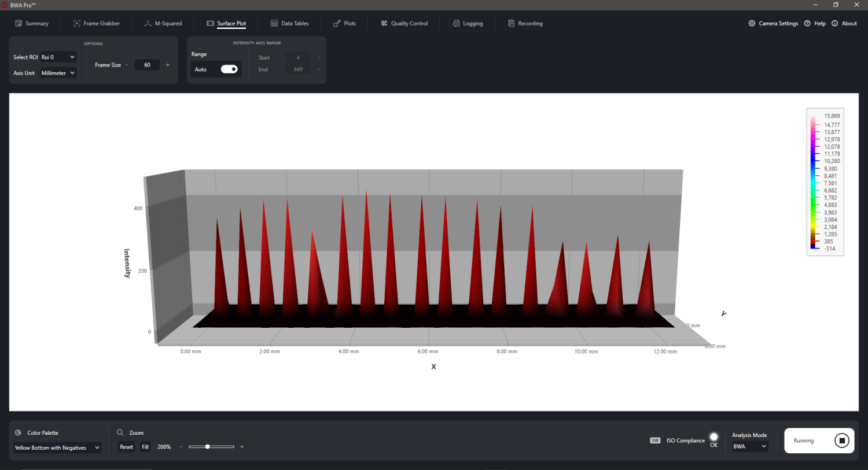Image resolution: width=868 pixels, height=470 pixels.
Task: Open the Plots tab
Action: (x=344, y=24)
